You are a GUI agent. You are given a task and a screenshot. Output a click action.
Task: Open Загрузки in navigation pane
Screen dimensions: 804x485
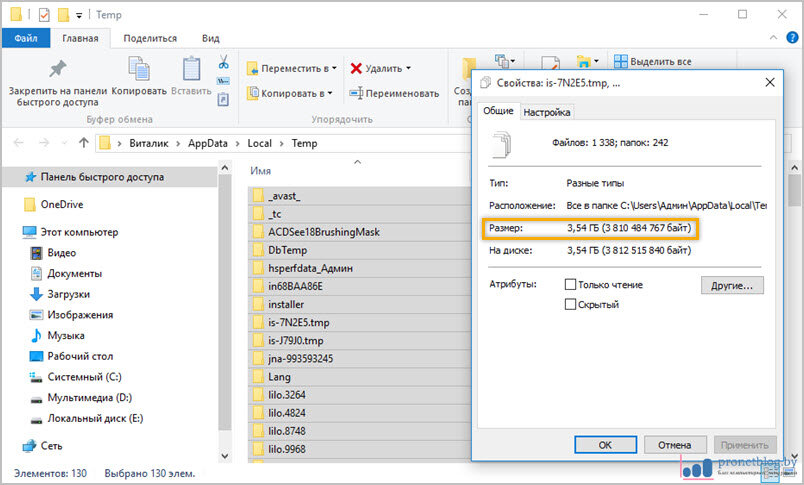click(68, 294)
